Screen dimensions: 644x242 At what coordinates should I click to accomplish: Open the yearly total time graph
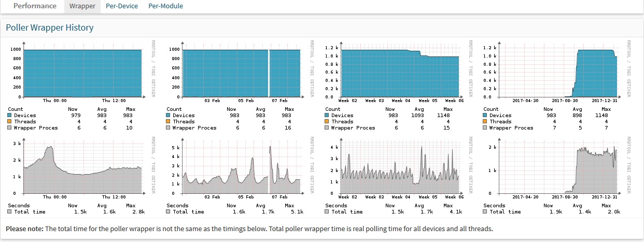(557, 176)
